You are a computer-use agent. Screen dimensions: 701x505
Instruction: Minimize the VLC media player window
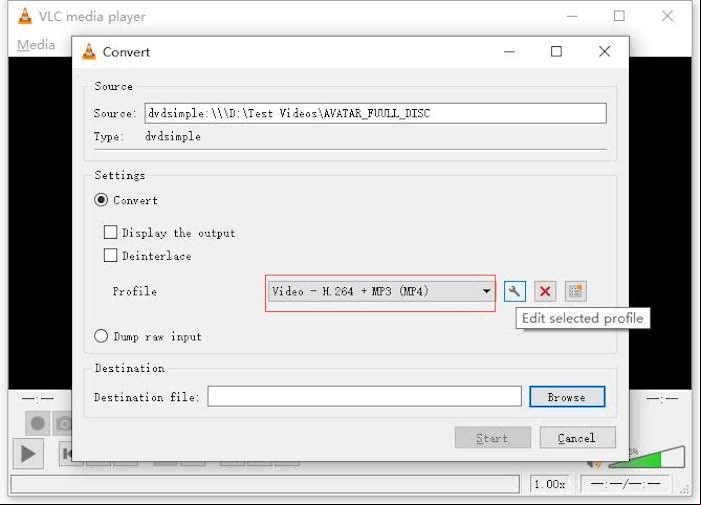[572, 16]
